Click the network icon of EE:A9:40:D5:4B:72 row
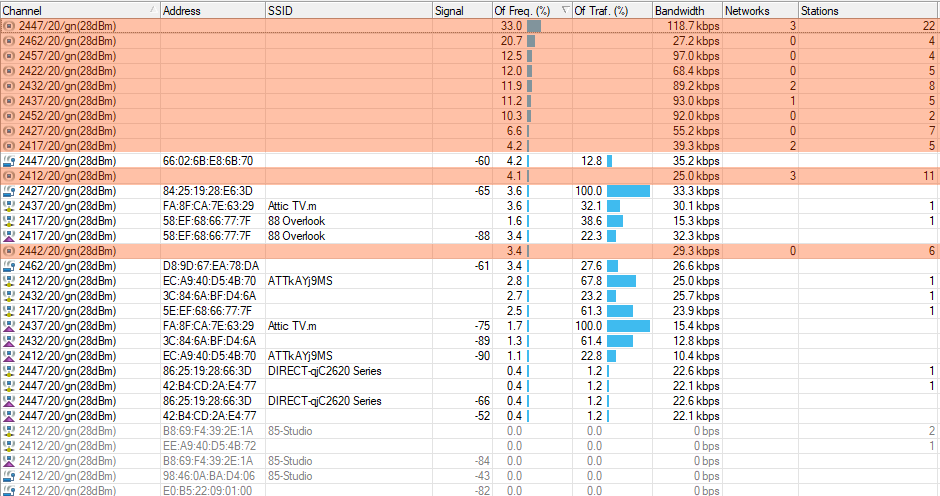Viewport: 940px width, 496px height. coord(9,446)
